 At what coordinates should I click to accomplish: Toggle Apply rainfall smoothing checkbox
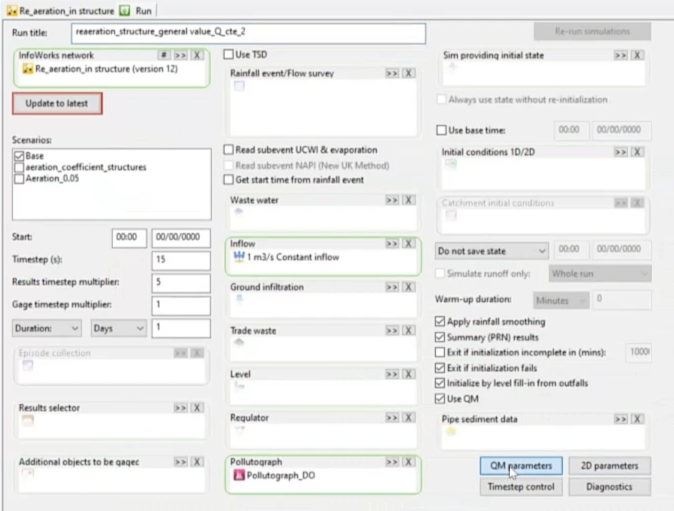point(440,321)
